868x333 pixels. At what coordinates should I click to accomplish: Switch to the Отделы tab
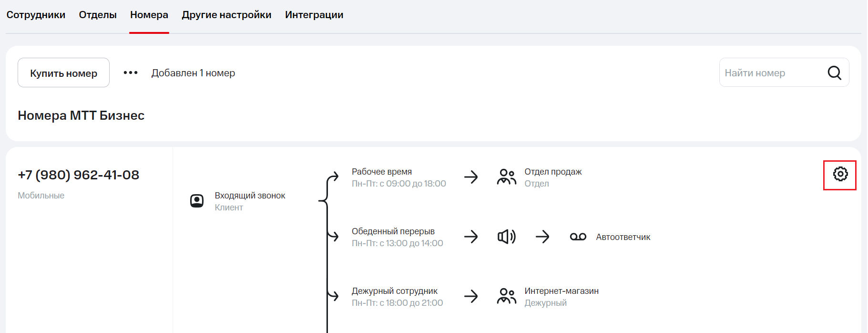point(98,15)
